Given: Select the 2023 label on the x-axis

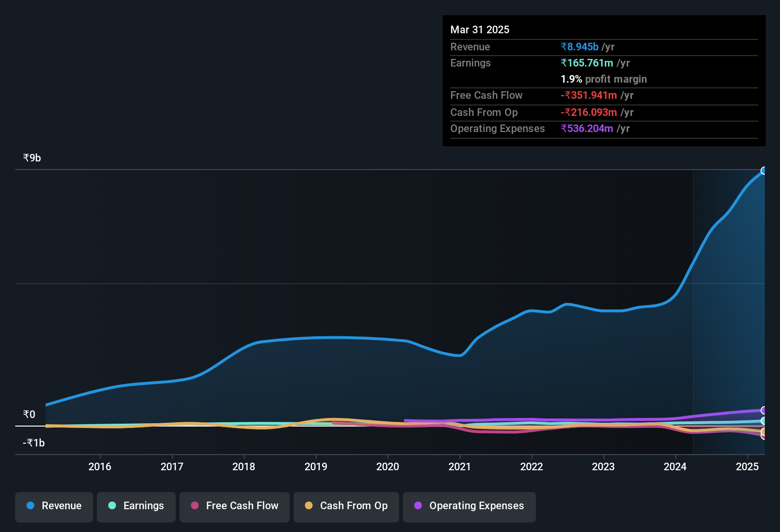Looking at the screenshot, I should 603,466.
